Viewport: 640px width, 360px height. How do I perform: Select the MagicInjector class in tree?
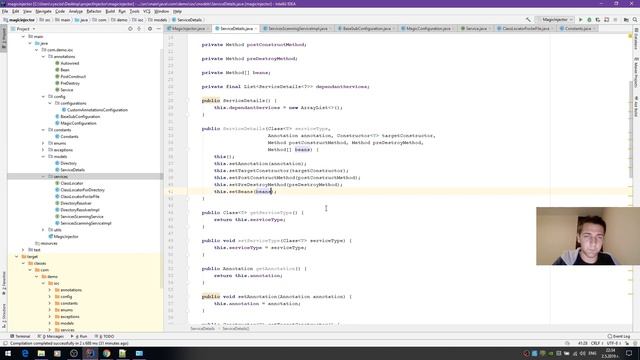63,236
